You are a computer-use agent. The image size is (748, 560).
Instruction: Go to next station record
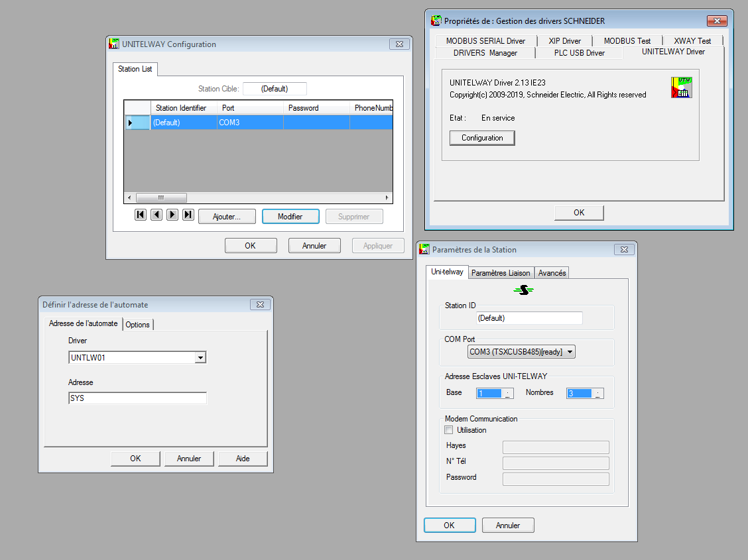point(172,215)
